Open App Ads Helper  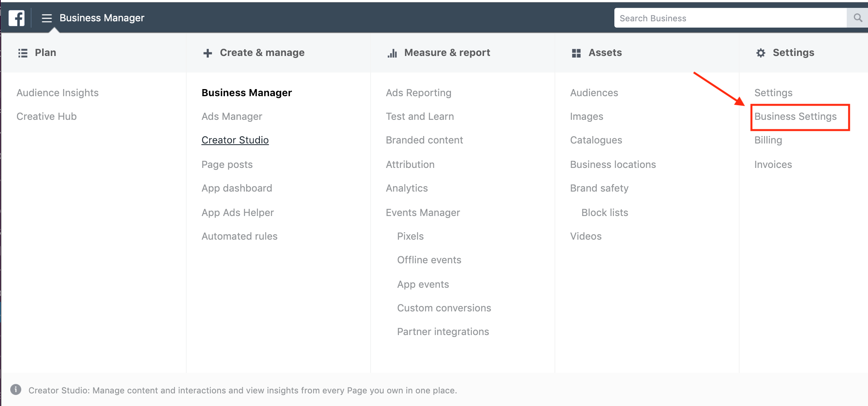pyautogui.click(x=237, y=212)
